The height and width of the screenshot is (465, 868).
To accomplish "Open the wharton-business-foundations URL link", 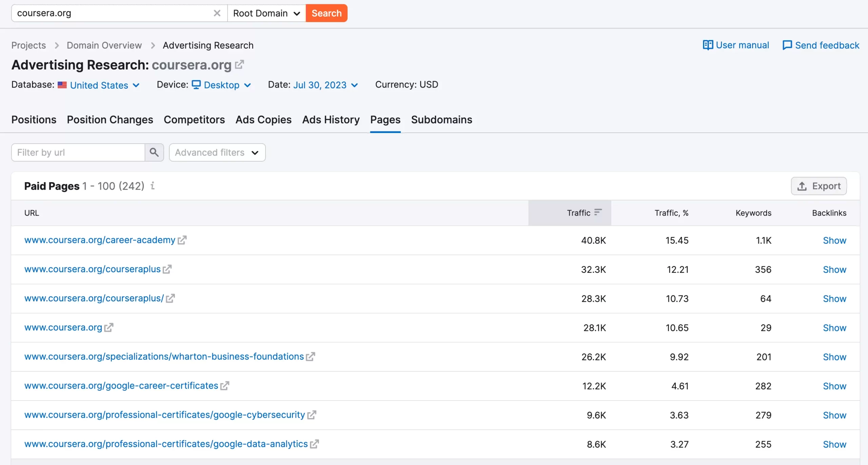I will 164,357.
